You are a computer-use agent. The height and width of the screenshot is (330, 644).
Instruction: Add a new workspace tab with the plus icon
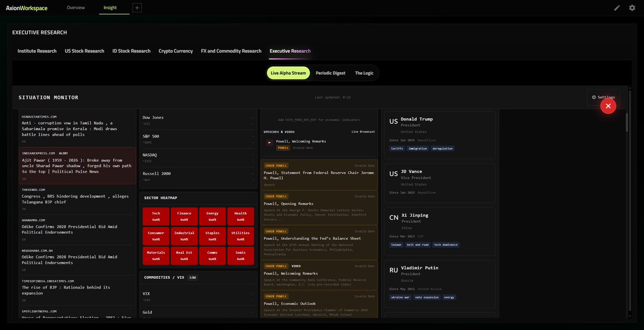click(136, 8)
